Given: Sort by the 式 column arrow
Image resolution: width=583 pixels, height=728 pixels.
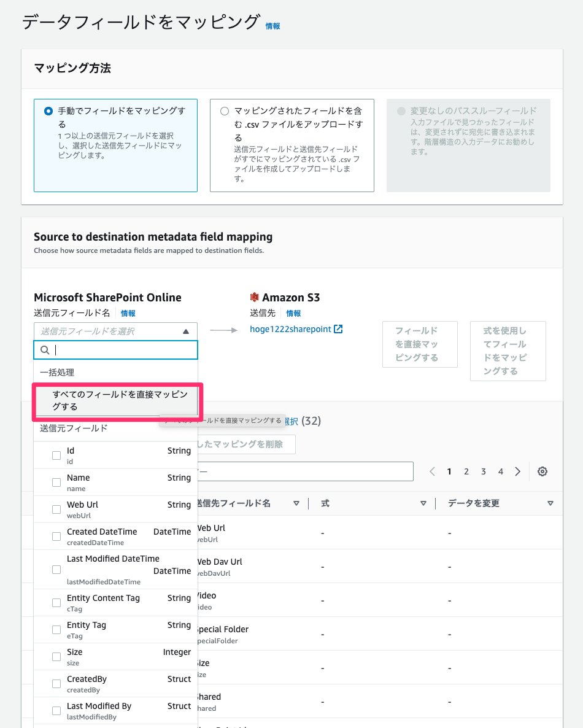Looking at the screenshot, I should [x=423, y=503].
